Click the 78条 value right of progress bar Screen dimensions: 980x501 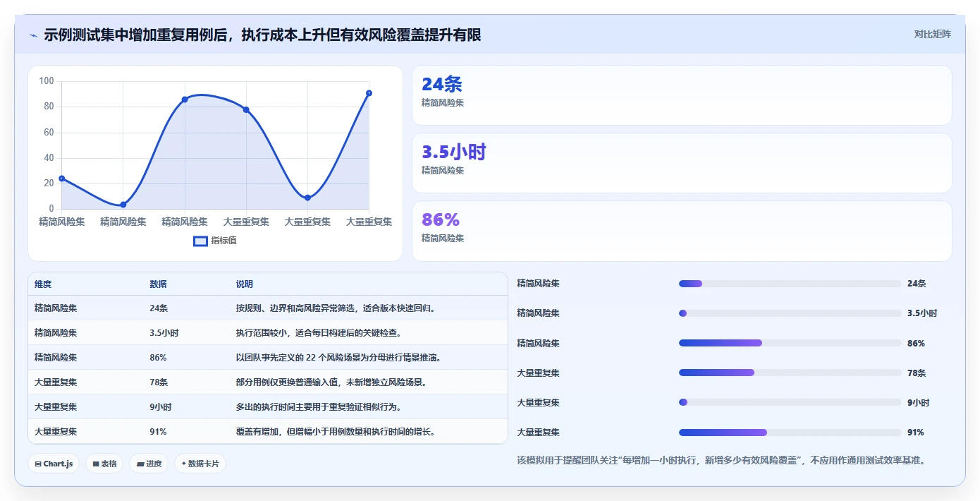tap(917, 373)
